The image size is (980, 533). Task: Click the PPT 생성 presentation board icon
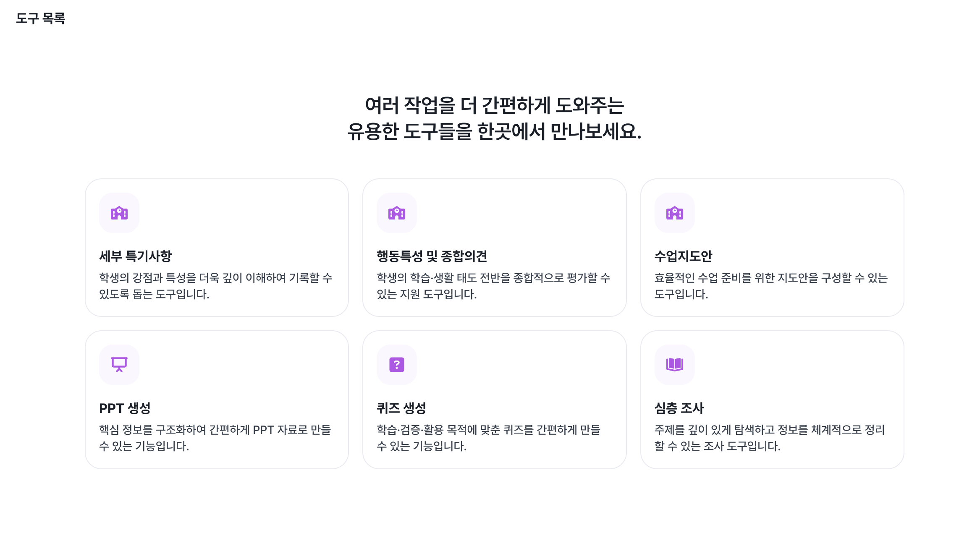pos(119,365)
